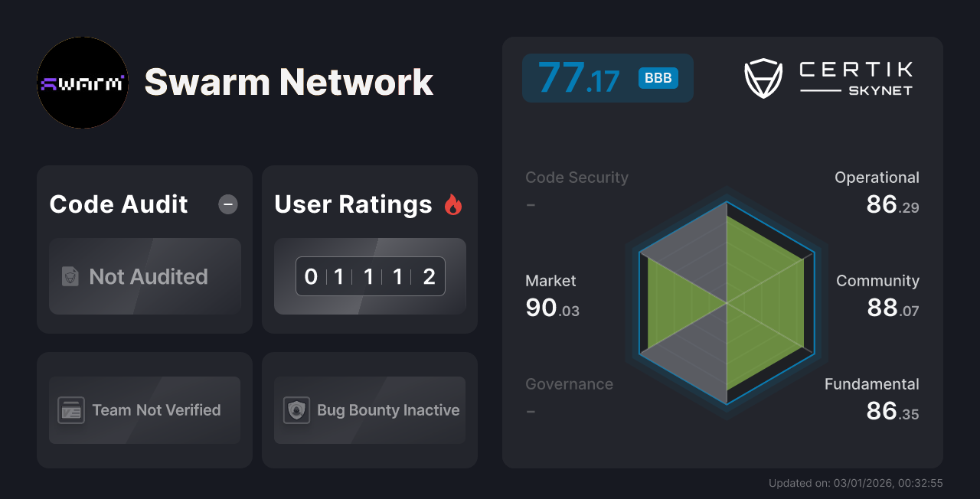Click the ID badge icon beside Team Not Verified
The image size is (980, 499).
pyautogui.click(x=71, y=410)
